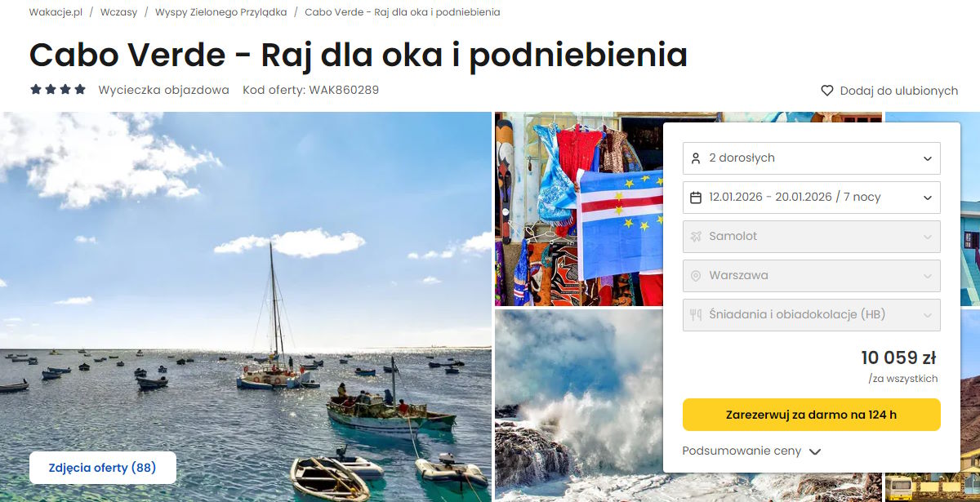The image size is (980, 502).
Task: Expand the 12.01.2026 - 20.01.2026 date selector
Action: (x=812, y=198)
